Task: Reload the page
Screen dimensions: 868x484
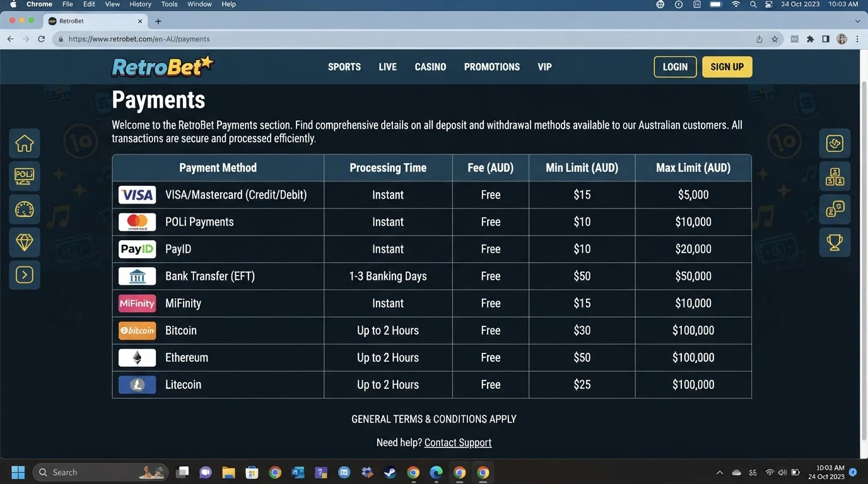Action: point(42,39)
